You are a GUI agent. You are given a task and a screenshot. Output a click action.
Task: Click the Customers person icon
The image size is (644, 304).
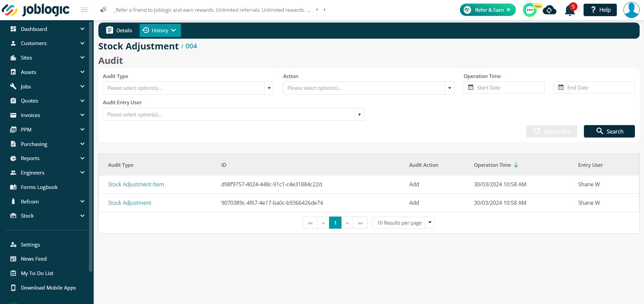(x=13, y=43)
